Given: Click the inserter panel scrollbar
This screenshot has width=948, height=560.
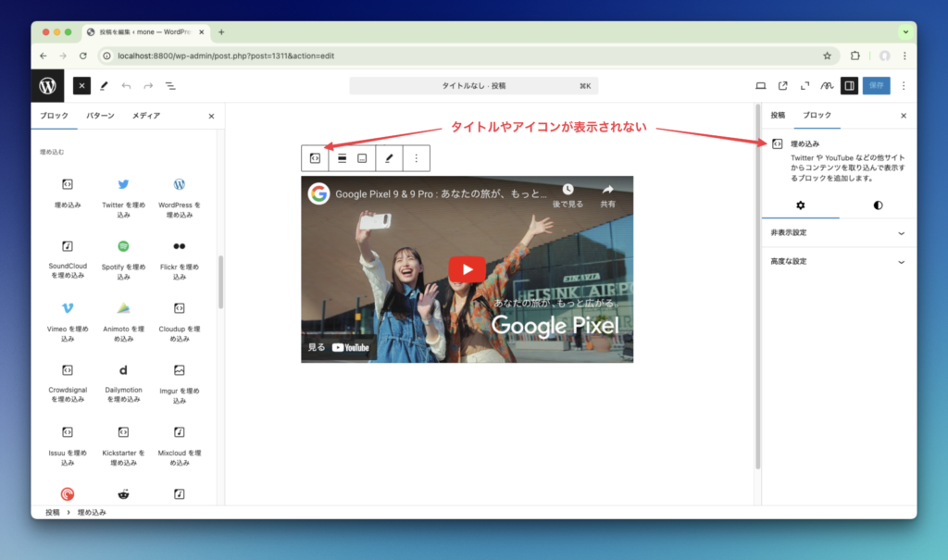Looking at the screenshot, I should coord(220,281).
